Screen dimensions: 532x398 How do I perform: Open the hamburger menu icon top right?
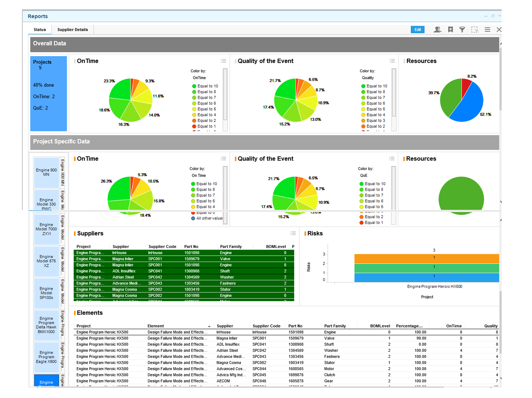pos(487,29)
